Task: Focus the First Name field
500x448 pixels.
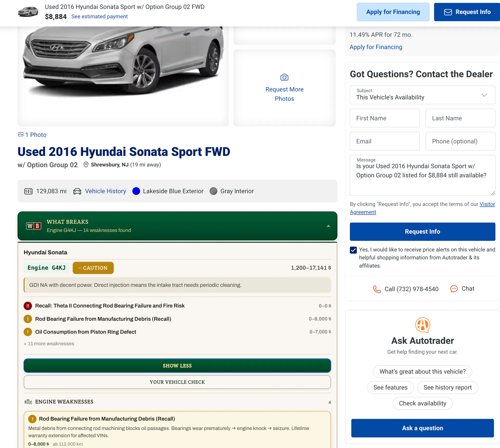Action: 385,118
